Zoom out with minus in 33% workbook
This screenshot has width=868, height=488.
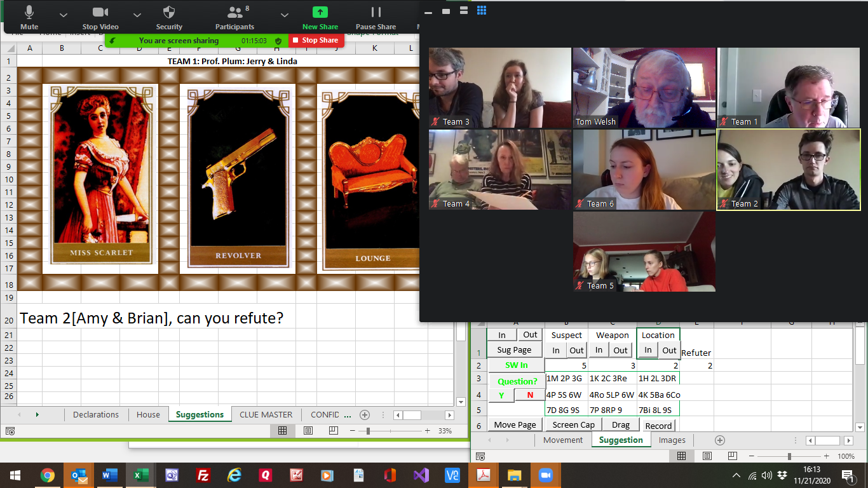pos(353,431)
